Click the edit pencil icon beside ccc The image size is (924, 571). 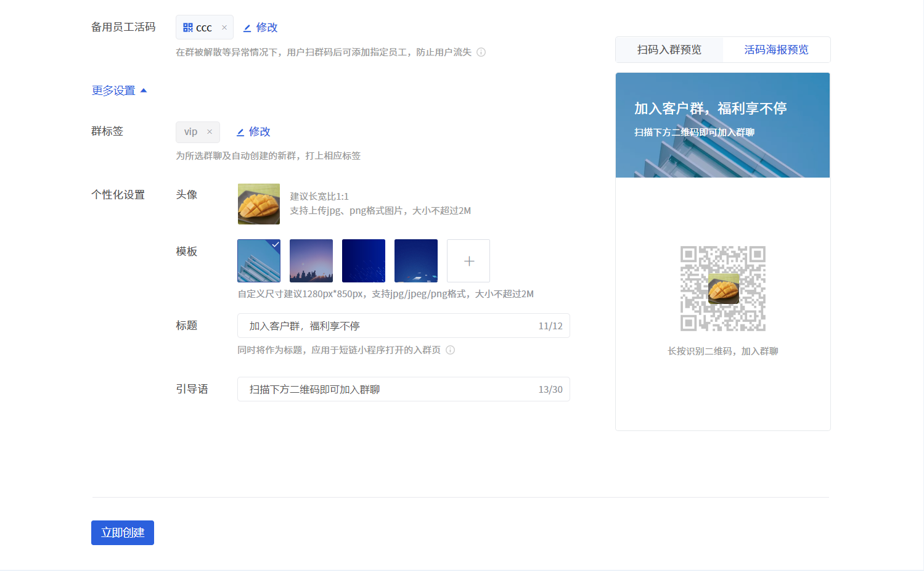tap(247, 28)
